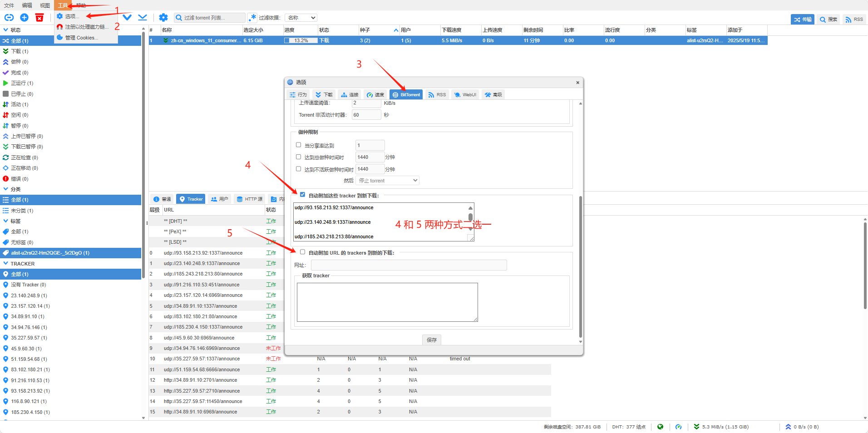Select the 无标签 (0) tag filter
This screenshot has width=868, height=433.
(71, 242)
